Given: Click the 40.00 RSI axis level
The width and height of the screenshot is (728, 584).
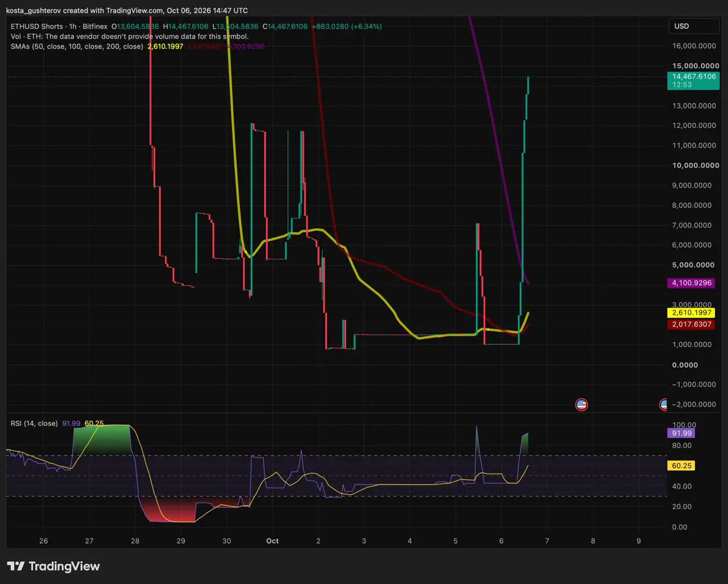Looking at the screenshot, I should [682, 486].
